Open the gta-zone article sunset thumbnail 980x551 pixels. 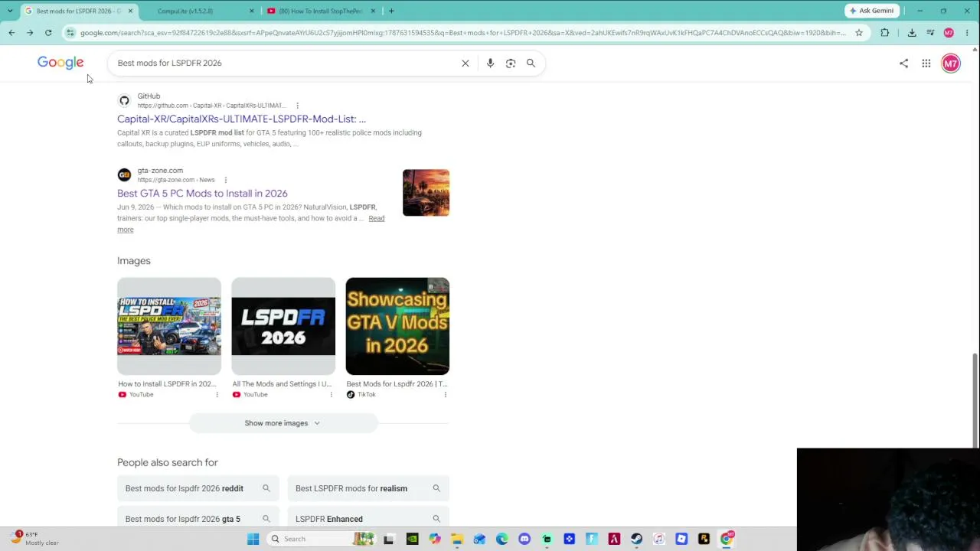pos(426,193)
